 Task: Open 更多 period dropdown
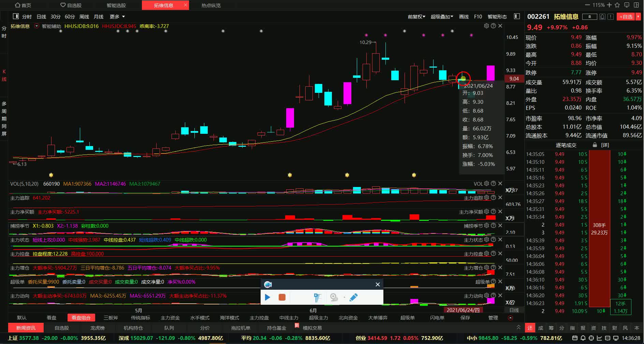(x=117, y=16)
